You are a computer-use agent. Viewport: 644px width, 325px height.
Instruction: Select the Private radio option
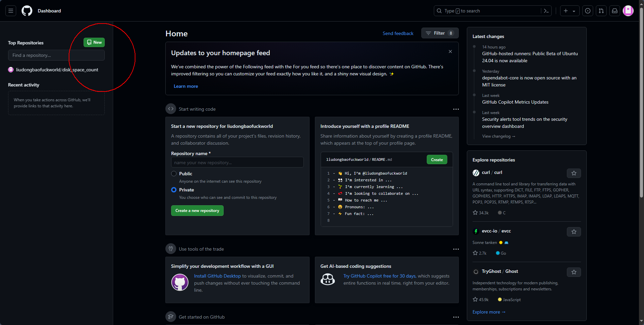(x=174, y=190)
